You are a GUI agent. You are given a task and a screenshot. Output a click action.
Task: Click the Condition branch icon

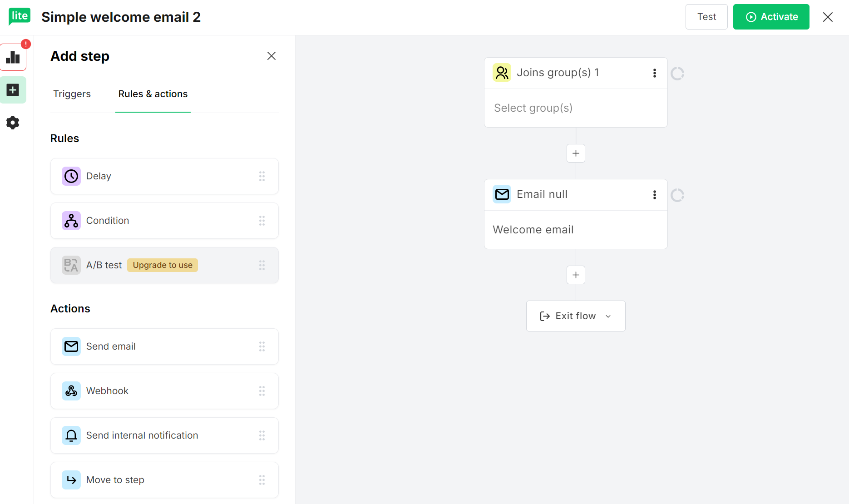(71, 221)
